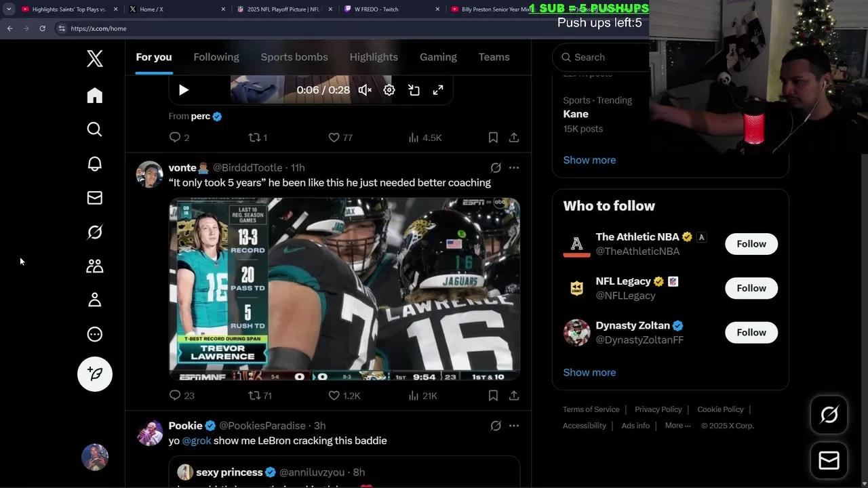Repost the perc video post with 1 repost
868x488 pixels.
(x=258, y=138)
